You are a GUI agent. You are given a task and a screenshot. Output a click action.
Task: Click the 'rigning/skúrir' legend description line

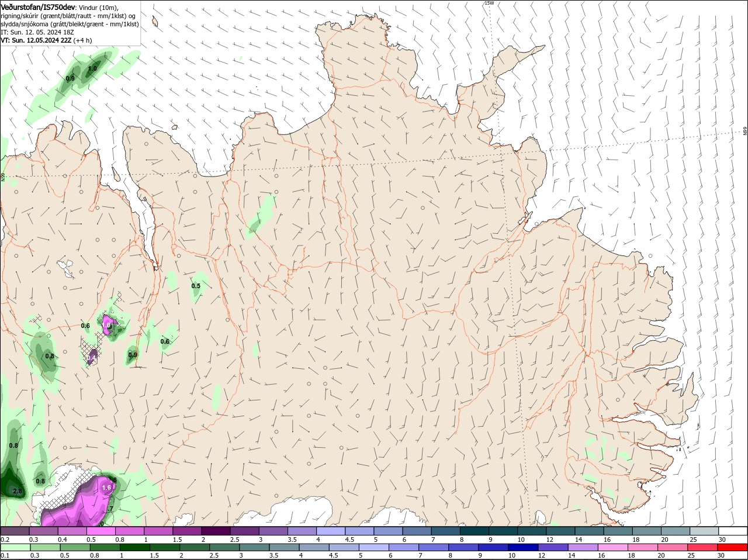coord(68,16)
